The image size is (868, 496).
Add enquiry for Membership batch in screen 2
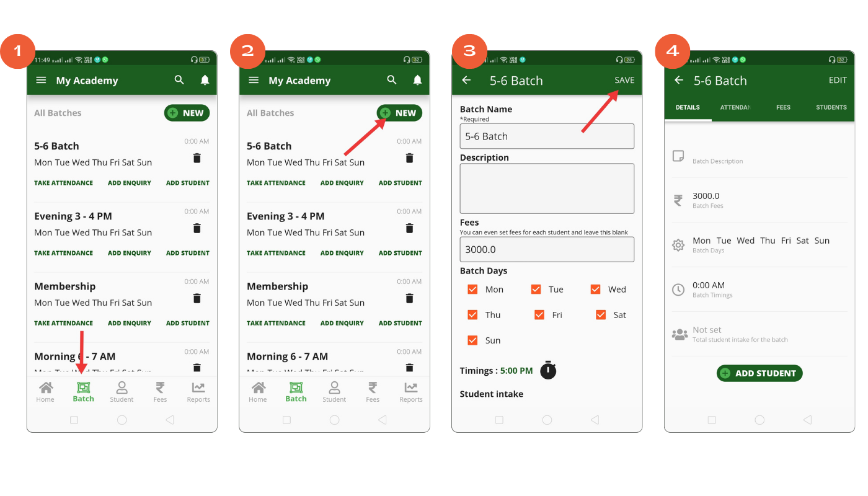pos(342,323)
